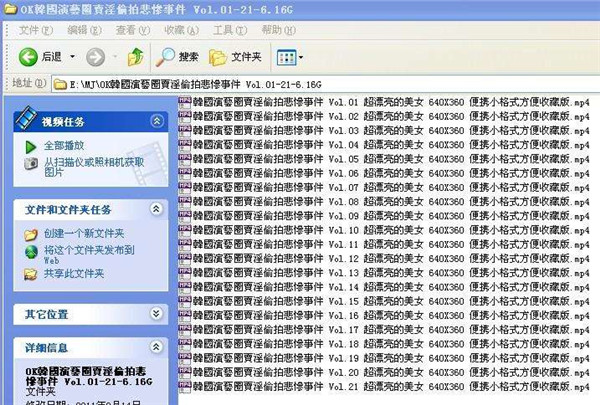The image size is (600, 405).
Task: Open the 查看(V) menu
Action: [133, 30]
